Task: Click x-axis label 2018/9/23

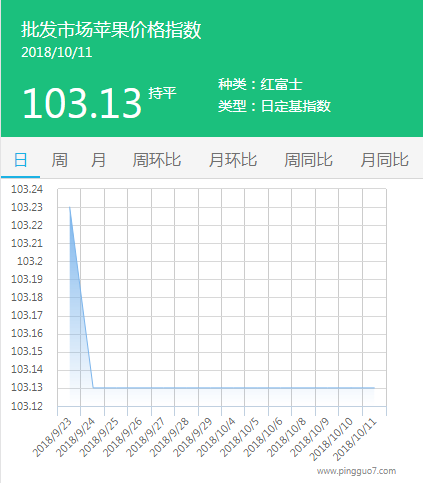Action: point(52,437)
